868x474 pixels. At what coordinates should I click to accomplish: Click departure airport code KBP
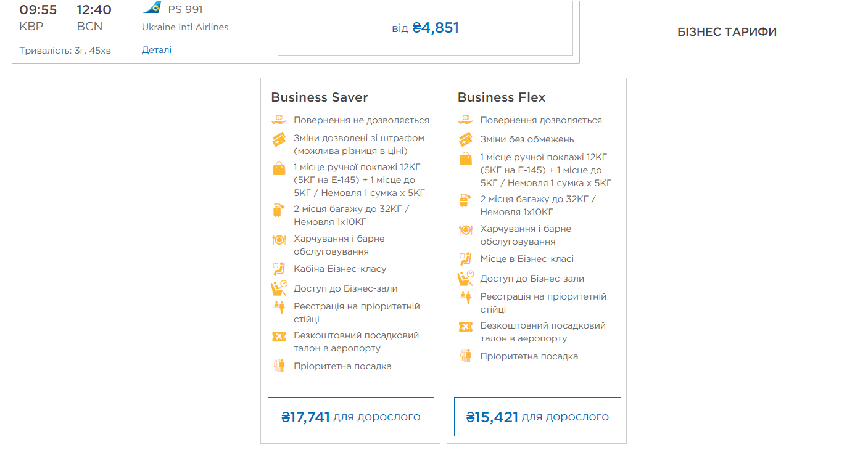point(31,27)
